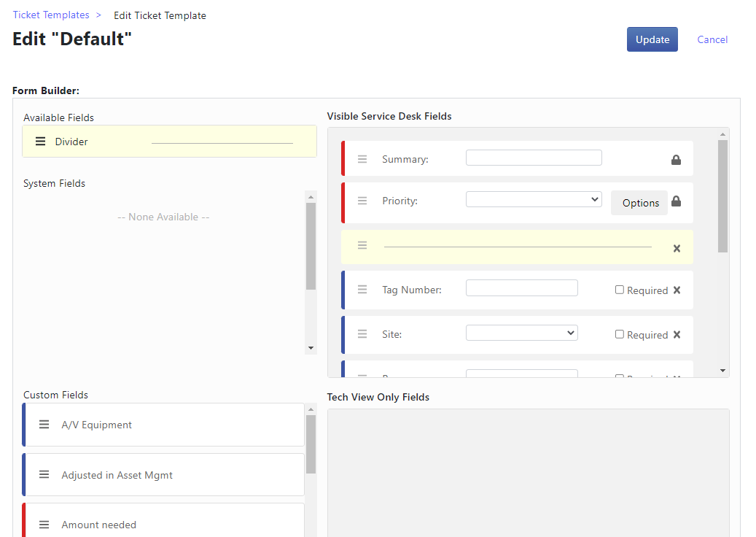Click Custom Fields scrollbar up arrow
This screenshot has width=756, height=537.
[x=311, y=409]
